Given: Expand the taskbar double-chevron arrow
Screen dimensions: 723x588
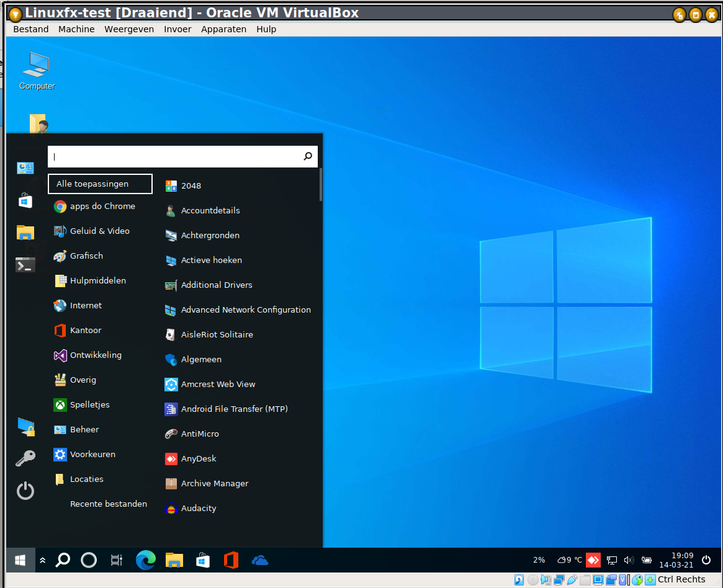Looking at the screenshot, I should pyautogui.click(x=42, y=560).
